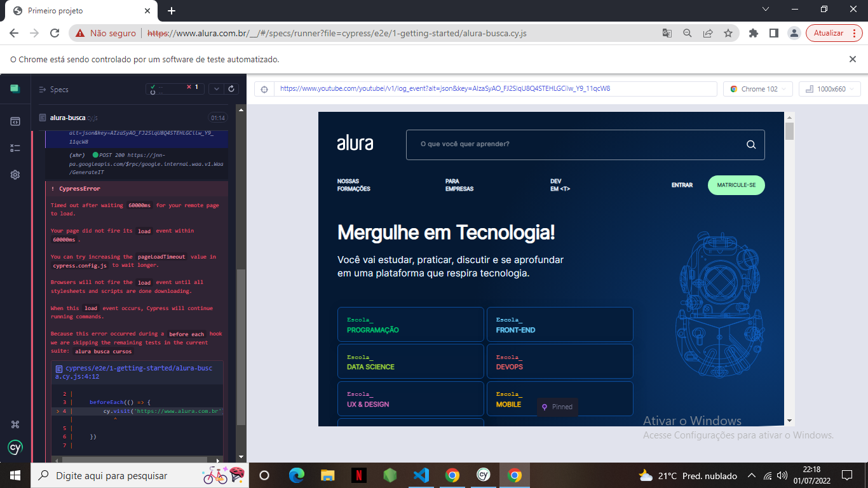Screen dimensions: 868x488
Task: Click the Matricule-se button
Action: click(736, 185)
